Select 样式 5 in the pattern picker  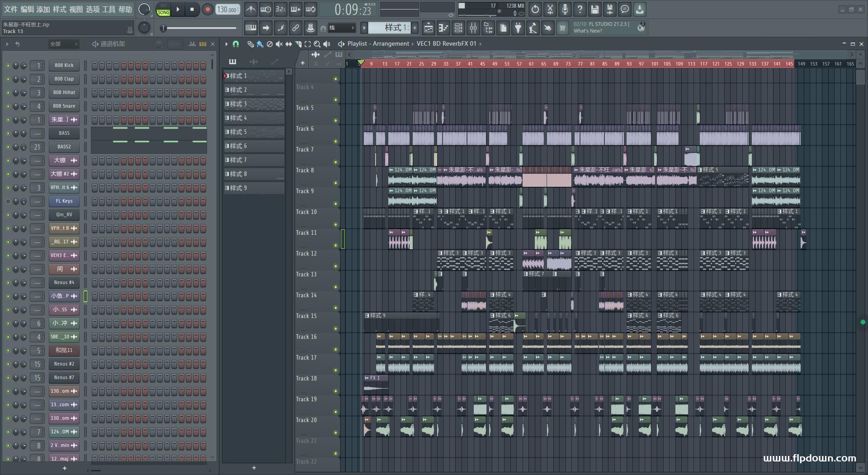(x=254, y=132)
